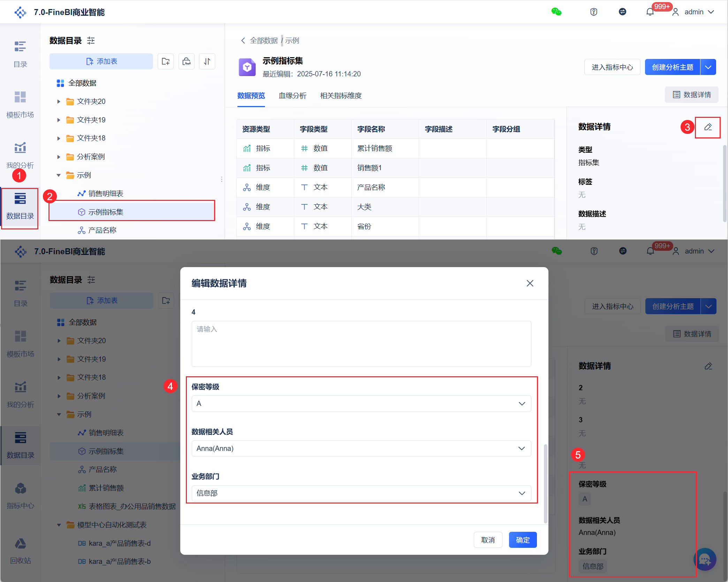Open the 保密等级 dropdown showing A
Screen dimensions: 728x582
point(361,403)
